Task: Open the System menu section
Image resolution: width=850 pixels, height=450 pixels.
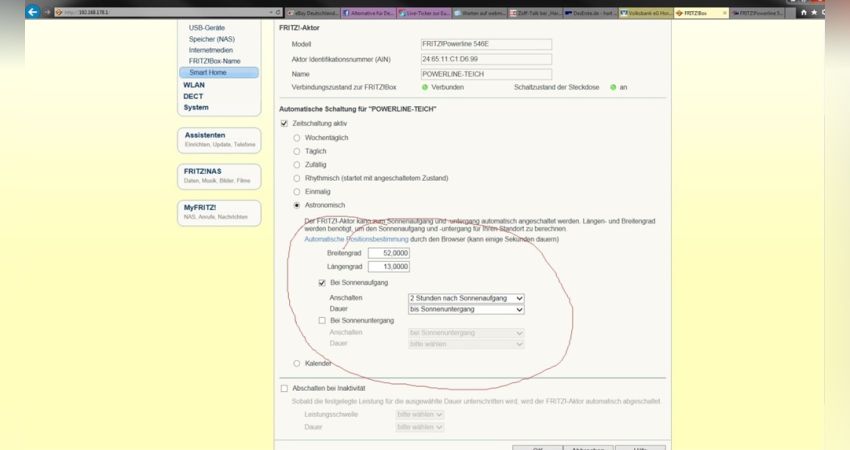Action: click(196, 107)
